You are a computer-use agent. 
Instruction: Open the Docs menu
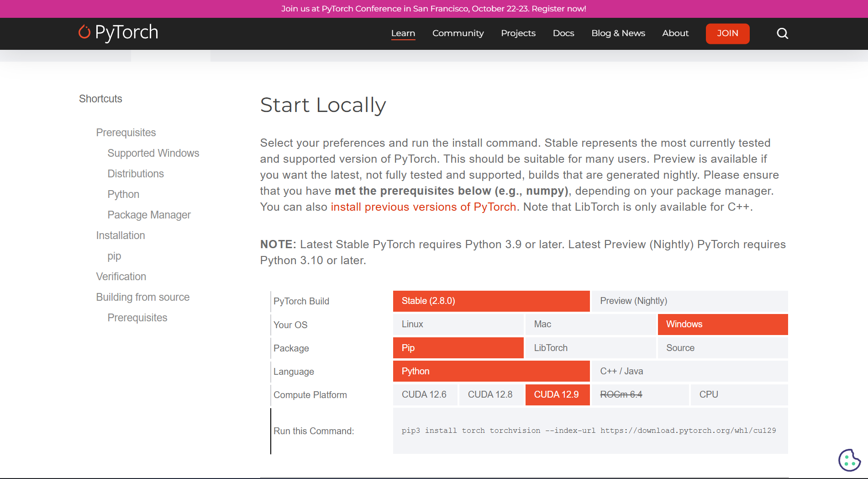[563, 33]
